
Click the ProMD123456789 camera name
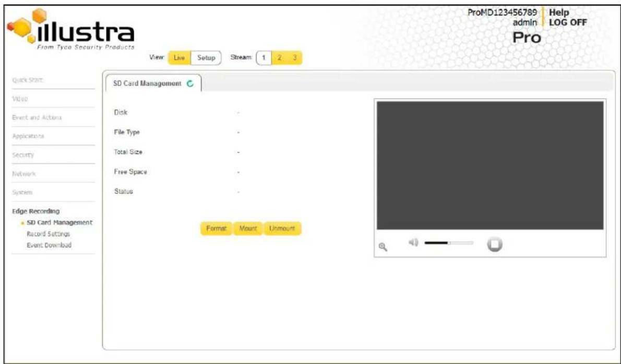click(x=503, y=13)
